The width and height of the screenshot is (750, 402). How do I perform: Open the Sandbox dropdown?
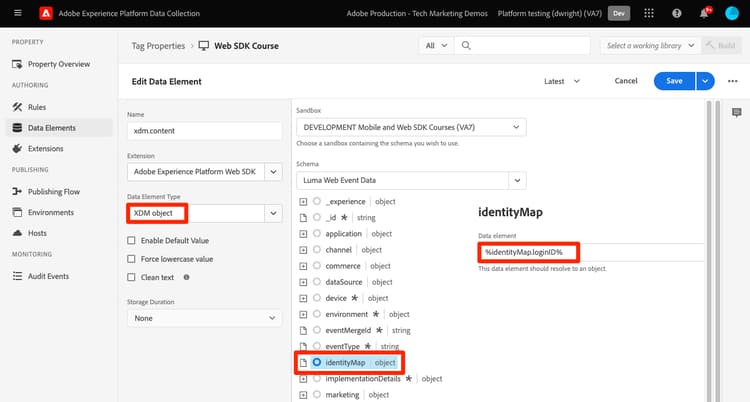[411, 127]
